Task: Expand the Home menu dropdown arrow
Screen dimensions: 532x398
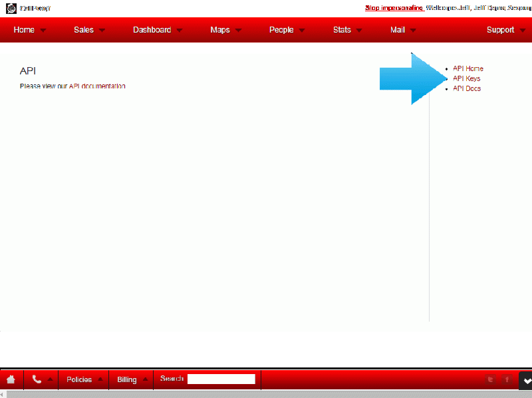Action: [43, 31]
